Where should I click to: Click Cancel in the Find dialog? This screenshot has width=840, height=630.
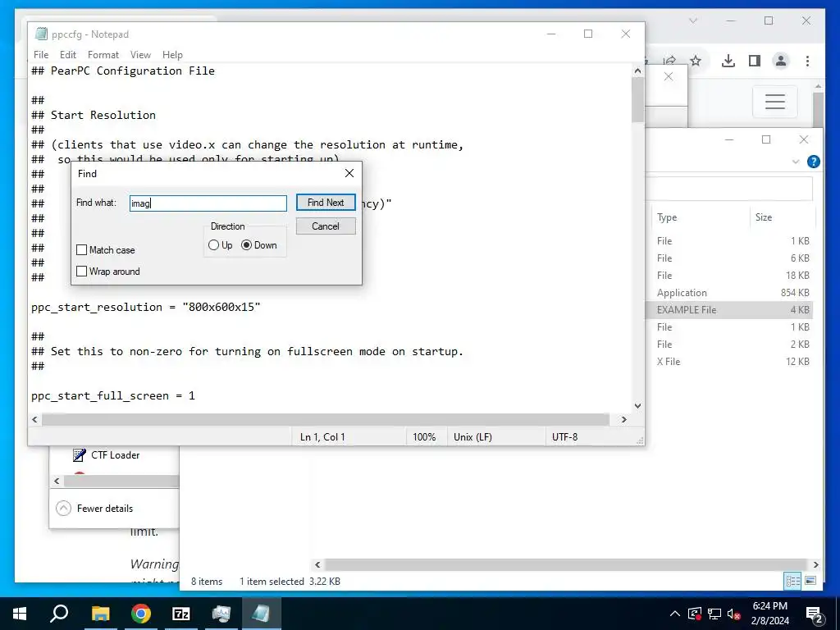326,226
